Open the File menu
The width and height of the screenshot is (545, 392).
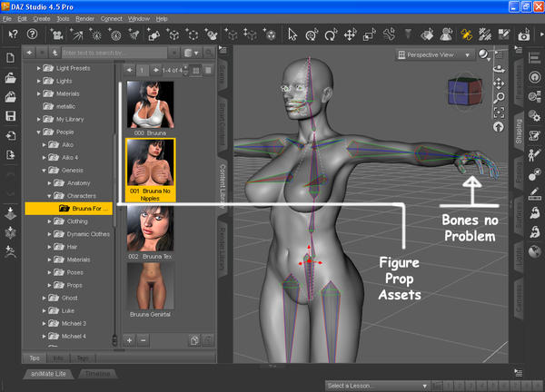[x=7, y=19]
